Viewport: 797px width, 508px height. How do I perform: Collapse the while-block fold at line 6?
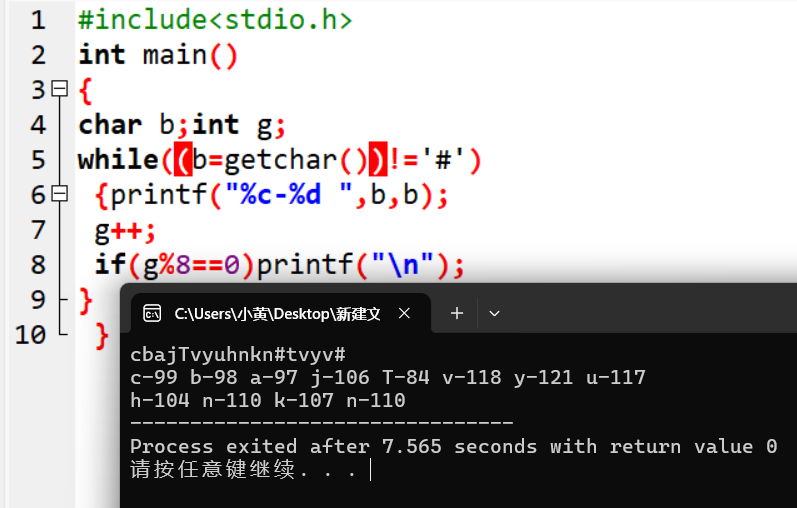(60, 194)
